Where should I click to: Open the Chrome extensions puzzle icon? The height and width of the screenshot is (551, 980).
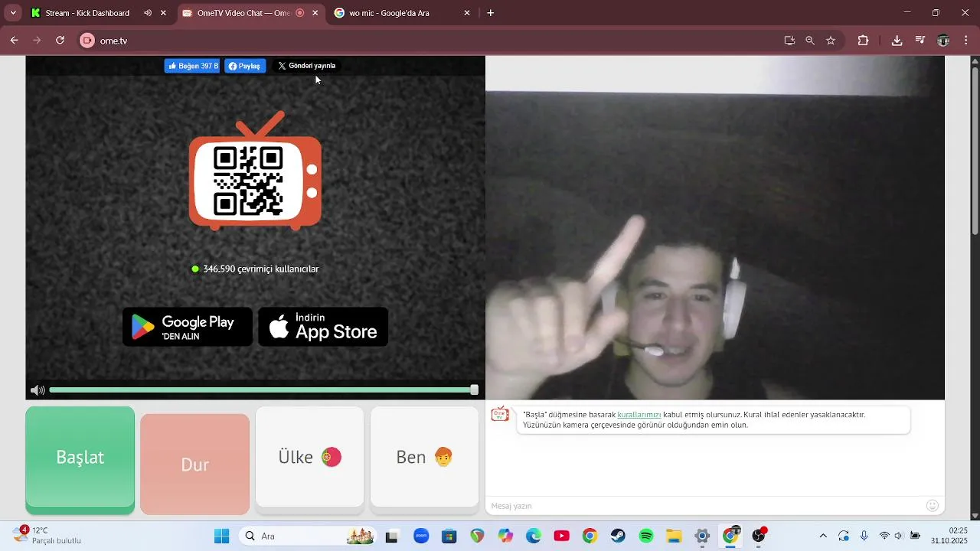point(863,41)
